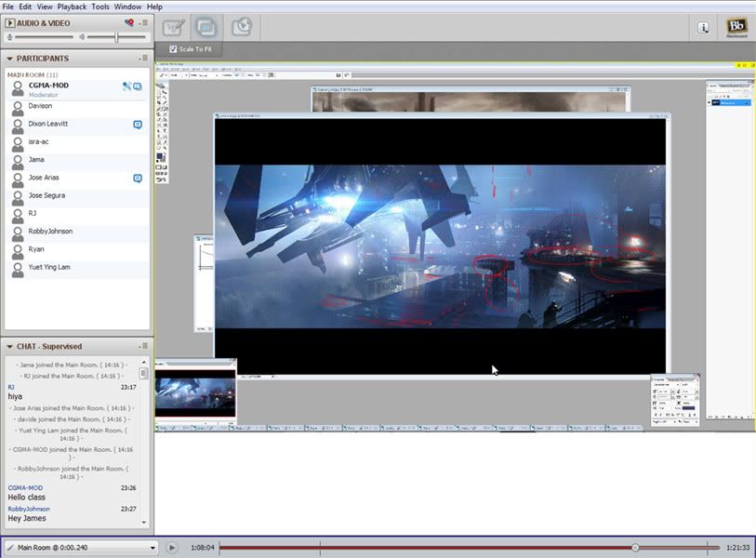Open the Tools menu
The height and width of the screenshot is (558, 756).
pos(100,7)
